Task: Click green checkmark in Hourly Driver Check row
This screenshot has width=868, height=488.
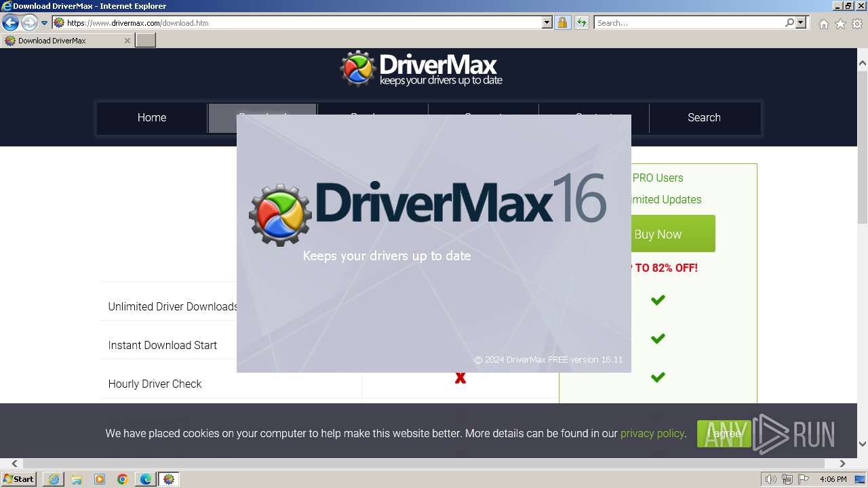Action: pyautogui.click(x=658, y=377)
